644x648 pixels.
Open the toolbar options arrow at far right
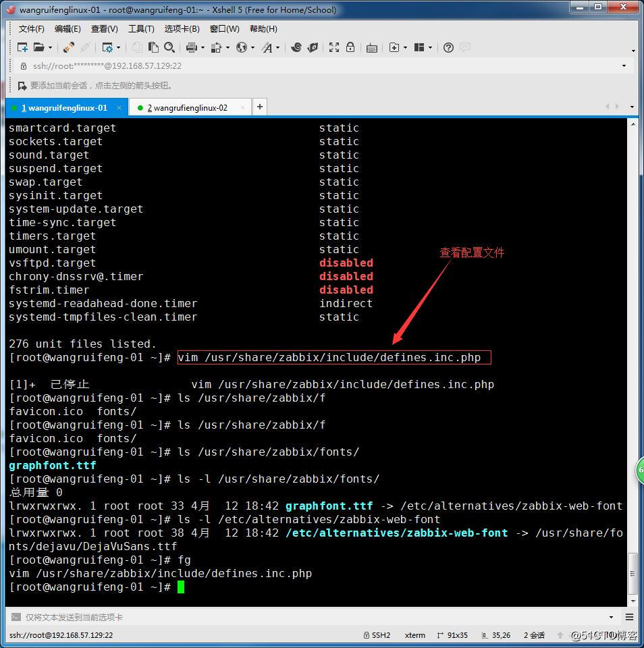click(633, 51)
